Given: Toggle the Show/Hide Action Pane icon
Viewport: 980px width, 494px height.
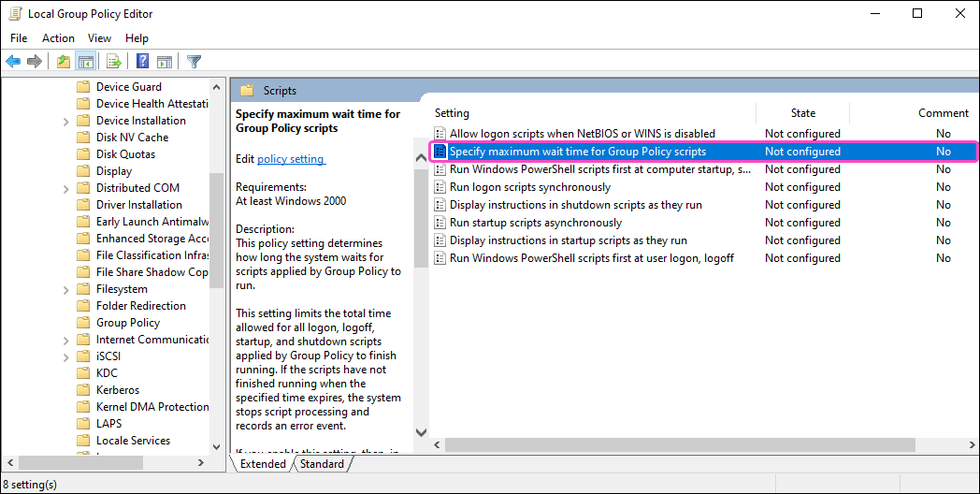Looking at the screenshot, I should (x=165, y=61).
